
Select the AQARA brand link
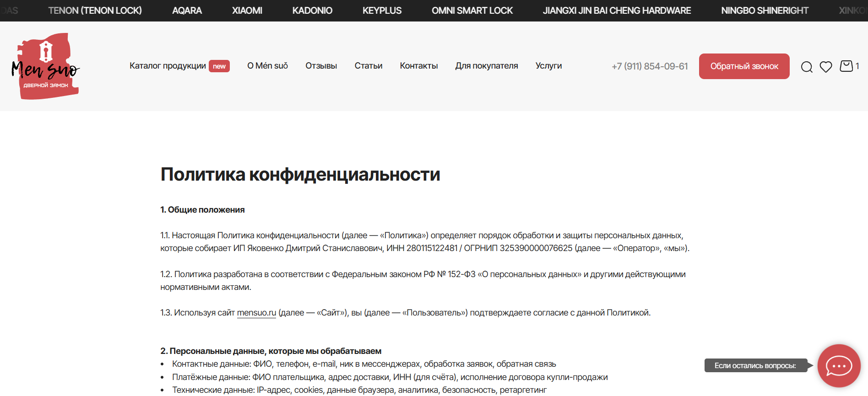tap(187, 11)
